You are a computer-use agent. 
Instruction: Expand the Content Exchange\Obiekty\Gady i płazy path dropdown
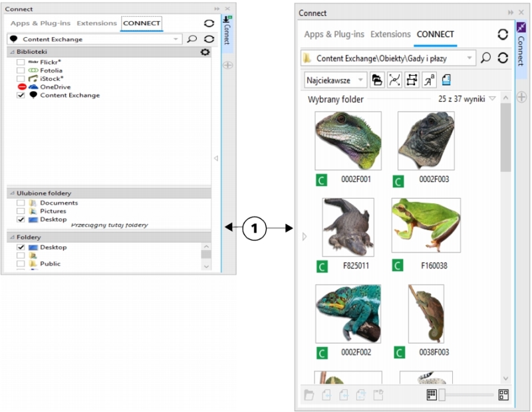pos(470,58)
